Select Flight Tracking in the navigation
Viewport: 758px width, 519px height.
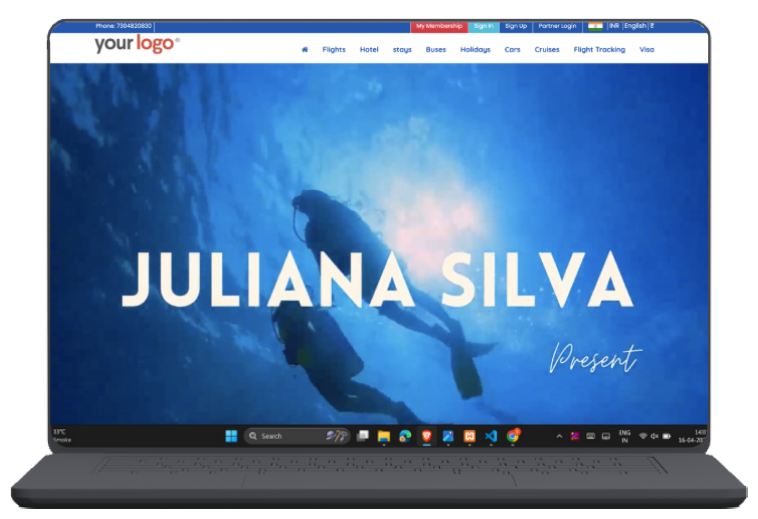click(599, 49)
